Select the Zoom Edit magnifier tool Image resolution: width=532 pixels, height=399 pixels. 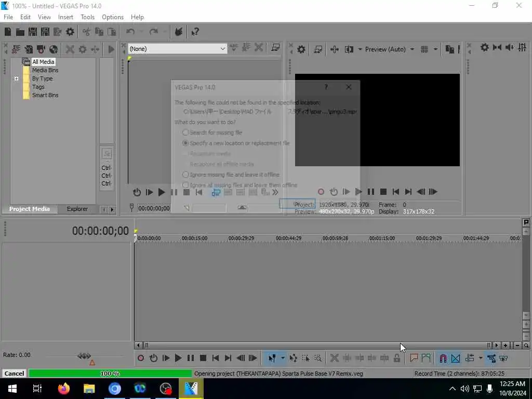coord(318,358)
